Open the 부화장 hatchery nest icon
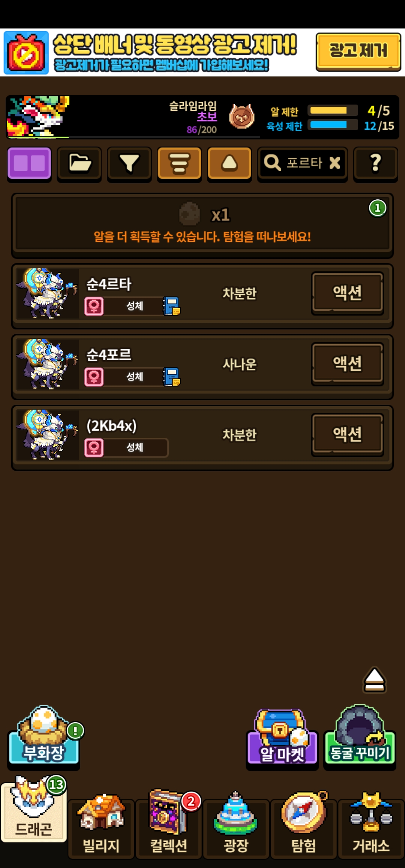This screenshot has height=868, width=405. (x=43, y=736)
